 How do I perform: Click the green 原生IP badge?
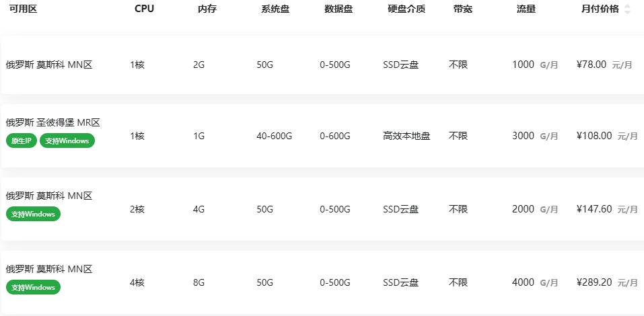click(x=22, y=141)
